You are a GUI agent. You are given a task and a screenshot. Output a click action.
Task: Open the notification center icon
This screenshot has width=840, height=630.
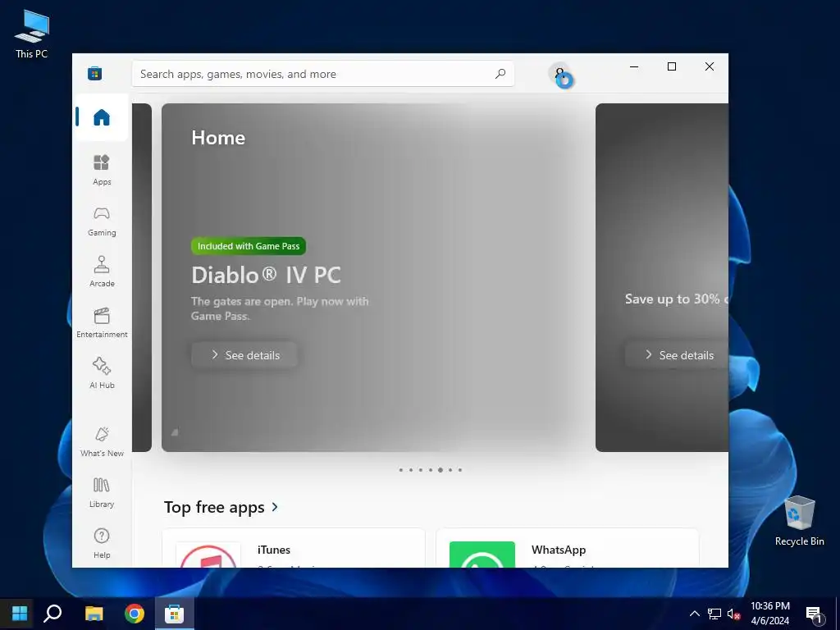pos(814,614)
